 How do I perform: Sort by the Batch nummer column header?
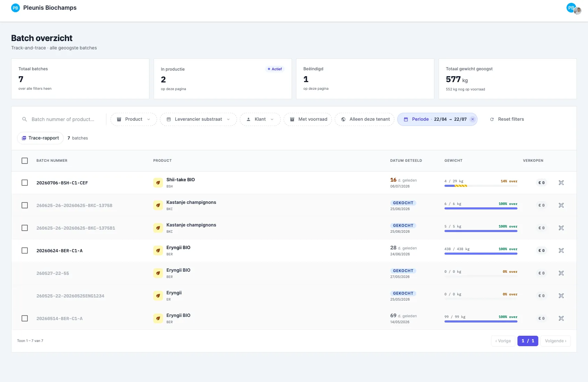(x=52, y=161)
